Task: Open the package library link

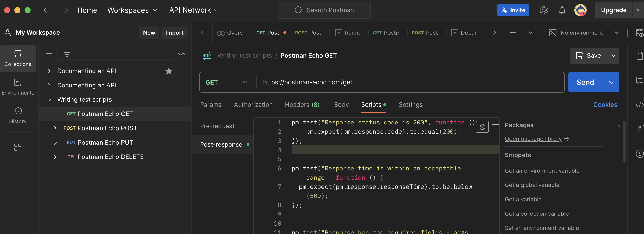Action: click(x=533, y=139)
